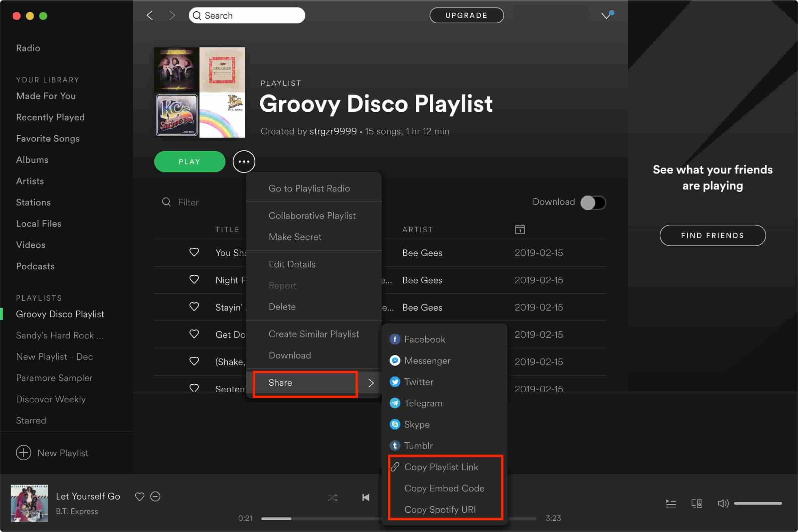798x532 pixels.
Task: Click the heart icon on current track
Action: (140, 496)
